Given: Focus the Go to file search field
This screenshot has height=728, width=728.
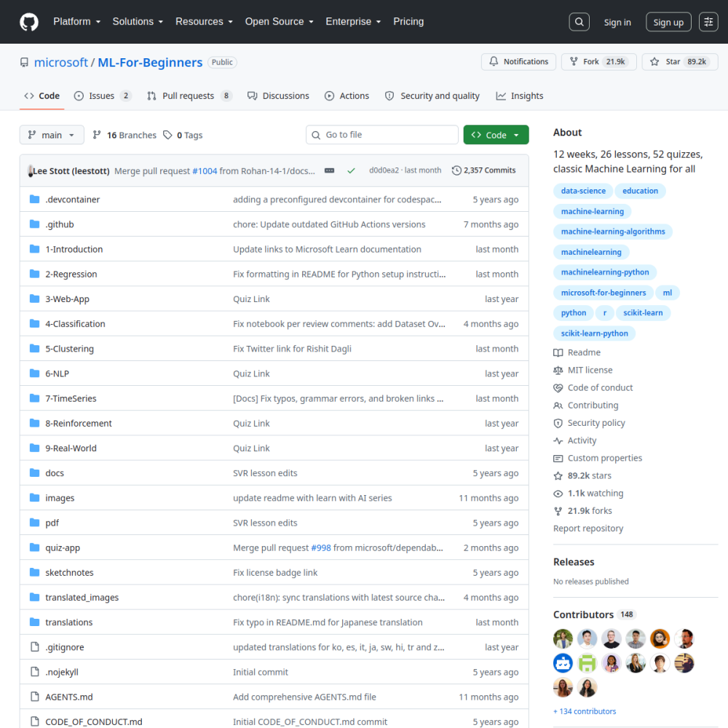Looking at the screenshot, I should (381, 135).
